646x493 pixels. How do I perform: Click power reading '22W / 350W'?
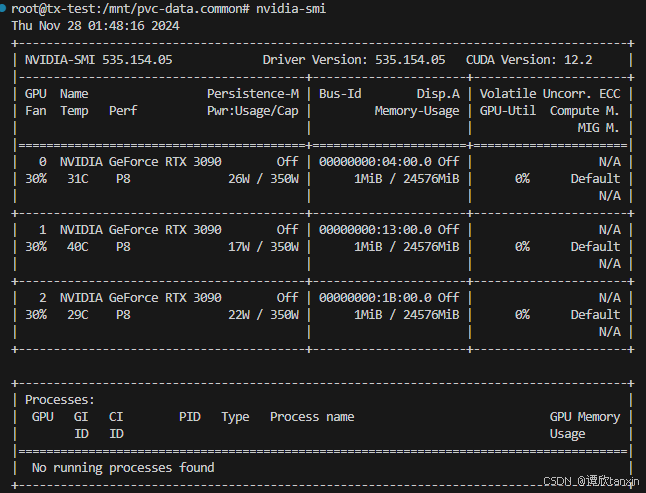[x=264, y=315]
